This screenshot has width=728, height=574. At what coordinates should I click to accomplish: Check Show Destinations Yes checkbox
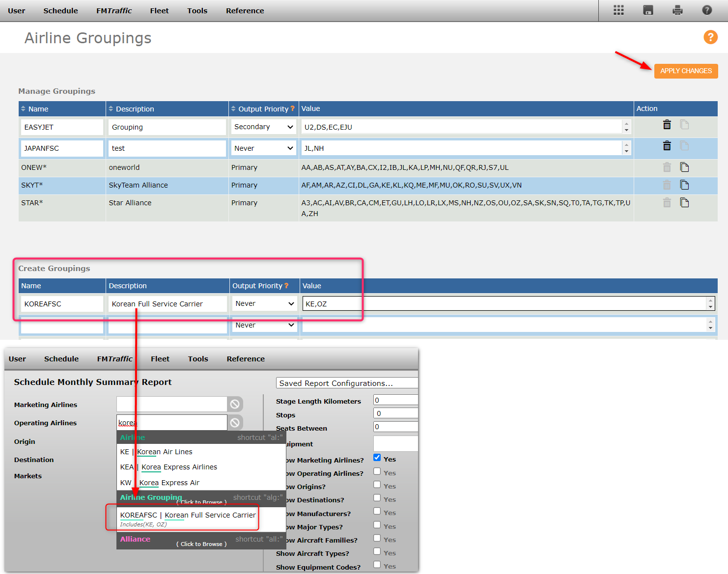(377, 498)
